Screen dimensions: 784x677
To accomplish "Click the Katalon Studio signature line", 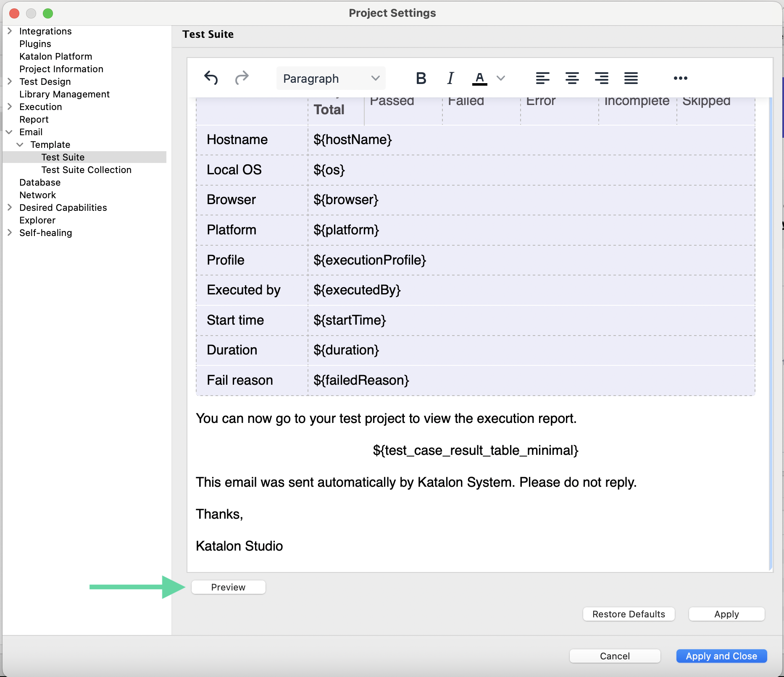I will [x=239, y=546].
